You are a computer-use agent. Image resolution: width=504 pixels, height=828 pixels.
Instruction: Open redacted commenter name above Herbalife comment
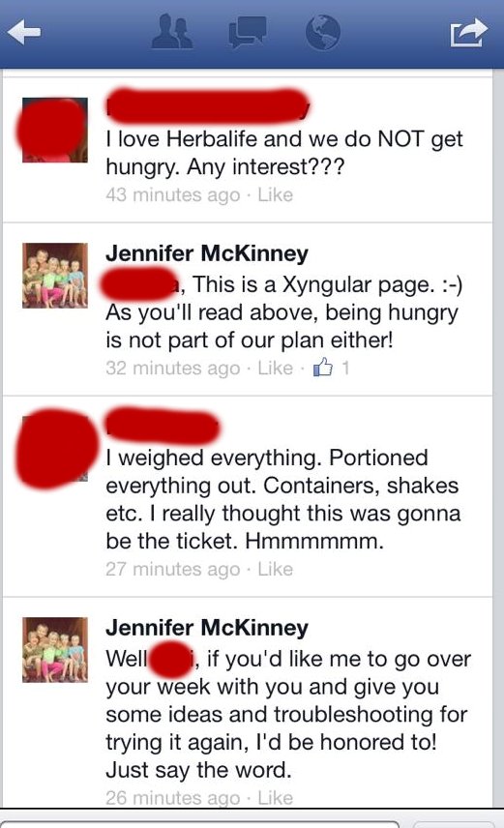tap(207, 107)
